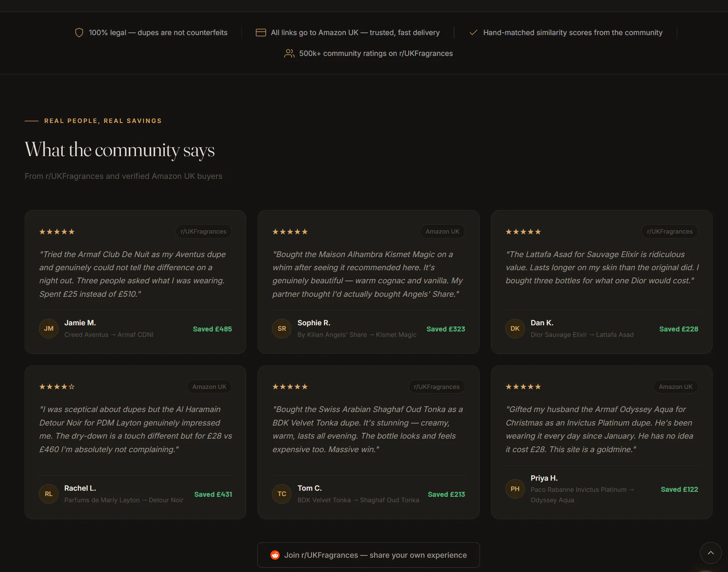
Task: Click the JM avatar for Jamie M.
Action: tap(49, 329)
